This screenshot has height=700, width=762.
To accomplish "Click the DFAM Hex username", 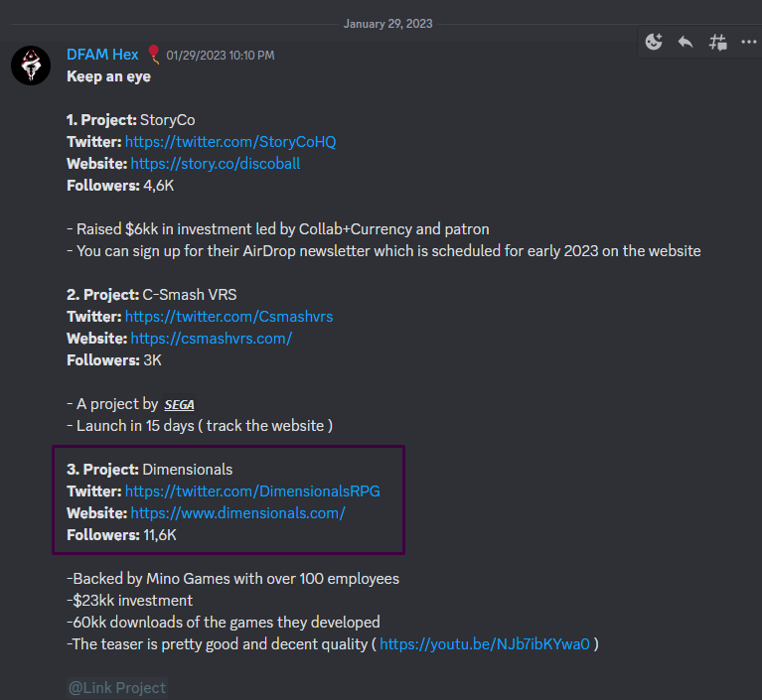I will (x=102, y=55).
